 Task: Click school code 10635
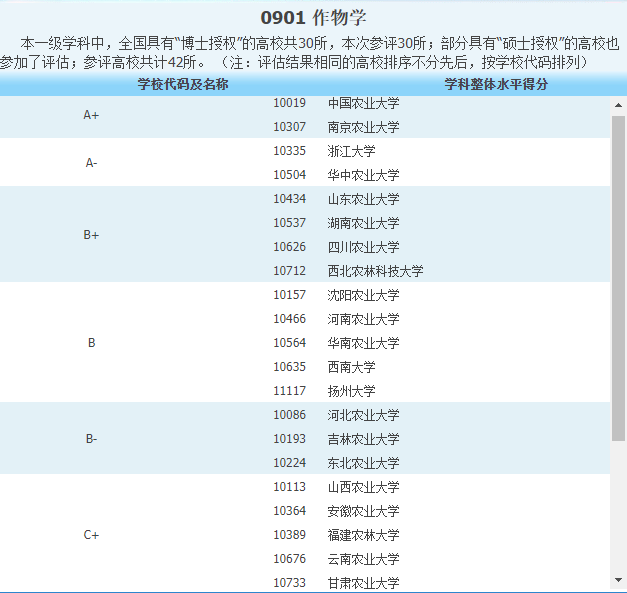[290, 367]
